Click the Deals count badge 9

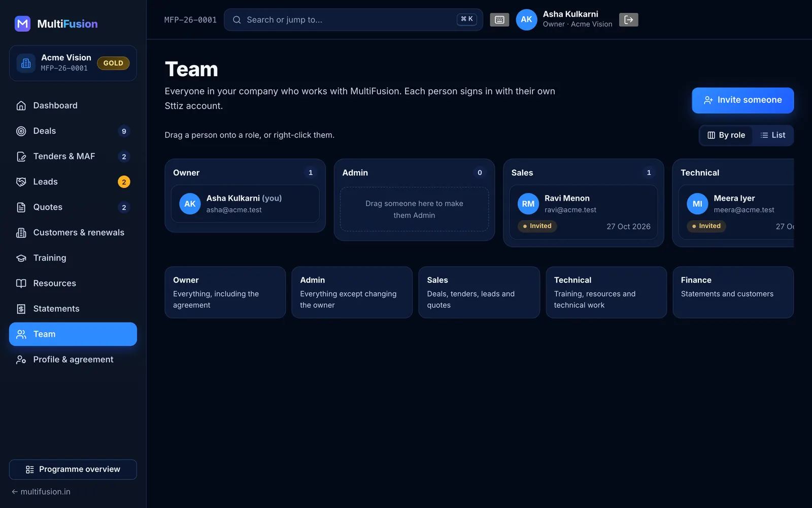click(124, 131)
